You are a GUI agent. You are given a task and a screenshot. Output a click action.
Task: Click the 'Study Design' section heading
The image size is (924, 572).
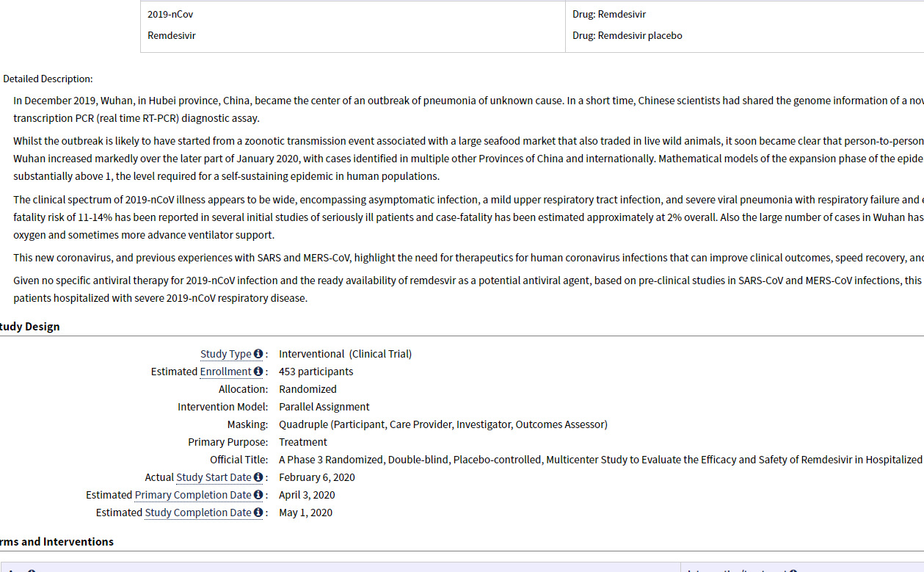tap(30, 327)
